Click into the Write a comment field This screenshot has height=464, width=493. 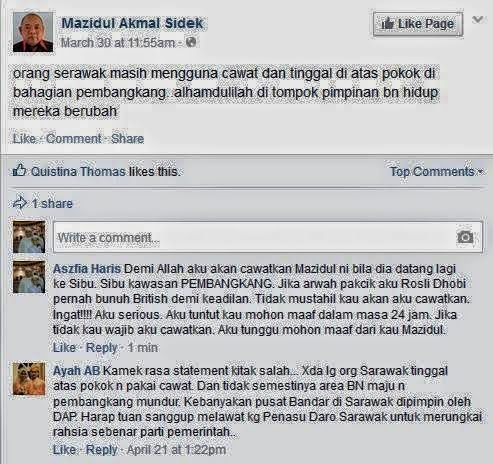pos(268,237)
